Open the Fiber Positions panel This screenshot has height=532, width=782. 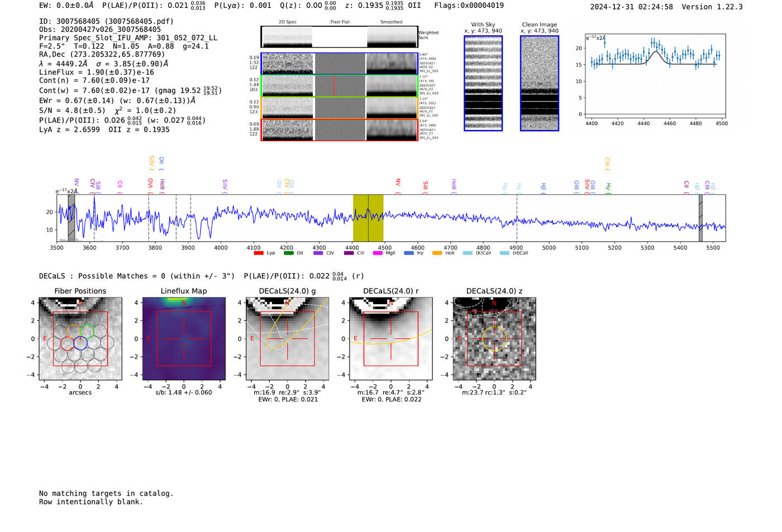coord(80,339)
